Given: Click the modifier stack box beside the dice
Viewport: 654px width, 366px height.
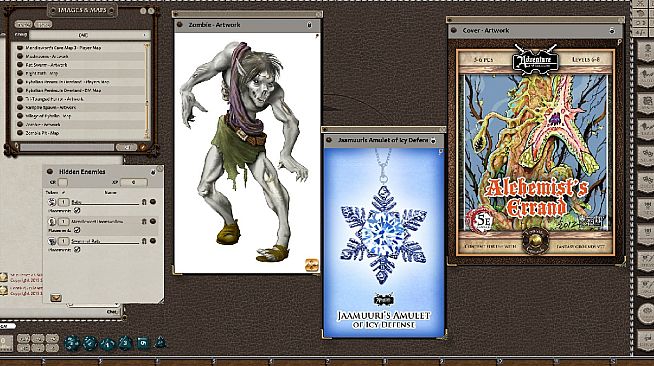Looking at the screenshot, I should point(6,343).
